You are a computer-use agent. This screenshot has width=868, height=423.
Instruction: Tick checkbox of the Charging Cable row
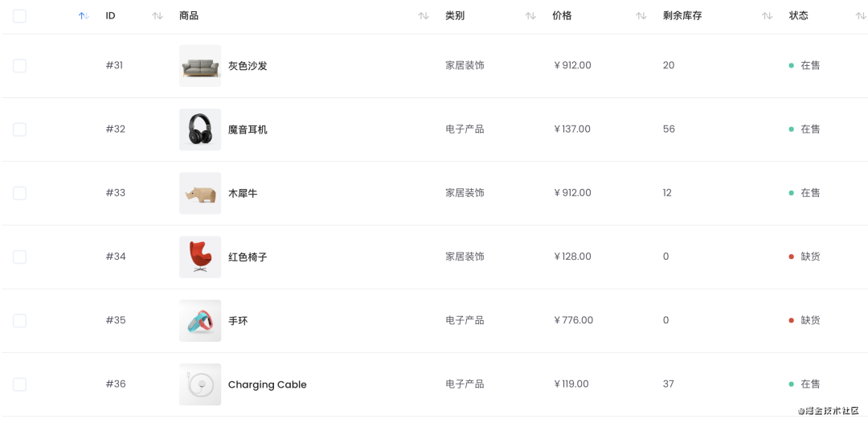pyautogui.click(x=19, y=384)
